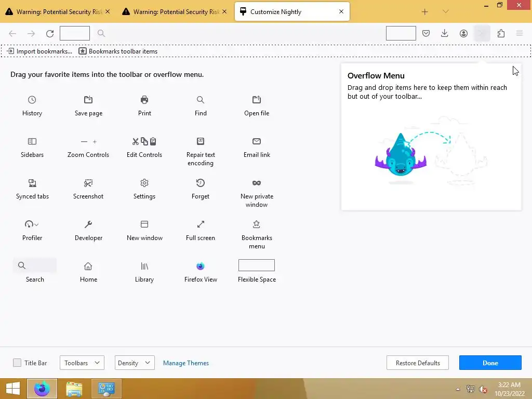Click the Flexible Space box

click(257, 265)
